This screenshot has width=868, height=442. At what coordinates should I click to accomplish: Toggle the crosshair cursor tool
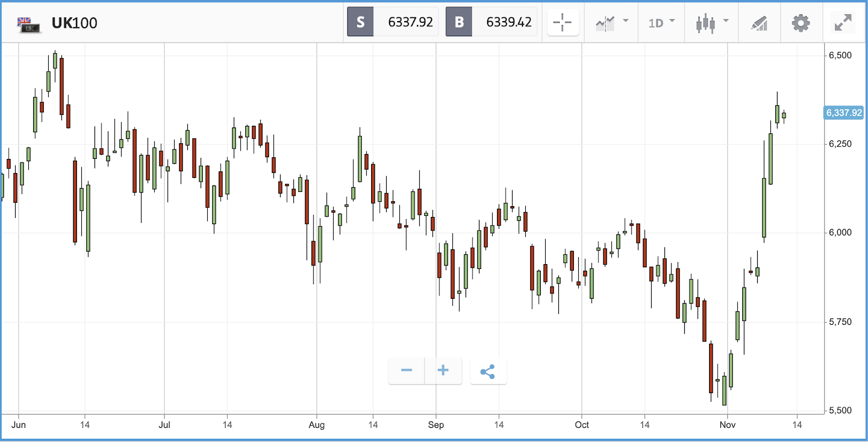click(x=563, y=23)
